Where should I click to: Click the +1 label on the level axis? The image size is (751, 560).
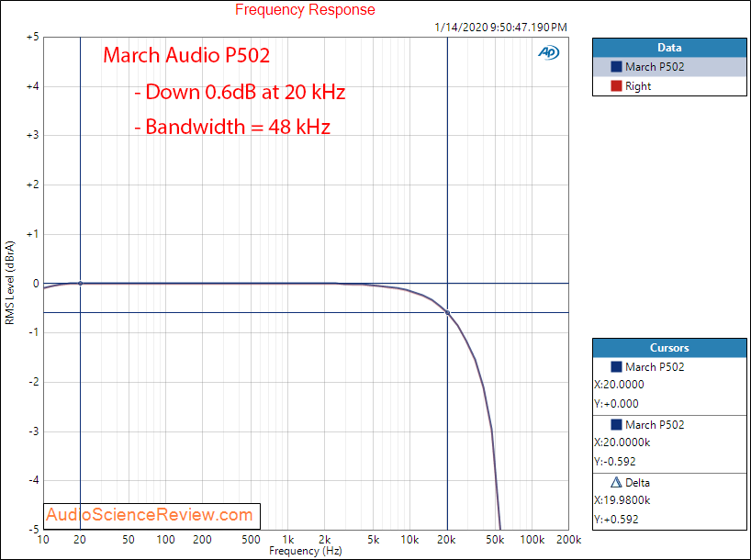click(33, 234)
